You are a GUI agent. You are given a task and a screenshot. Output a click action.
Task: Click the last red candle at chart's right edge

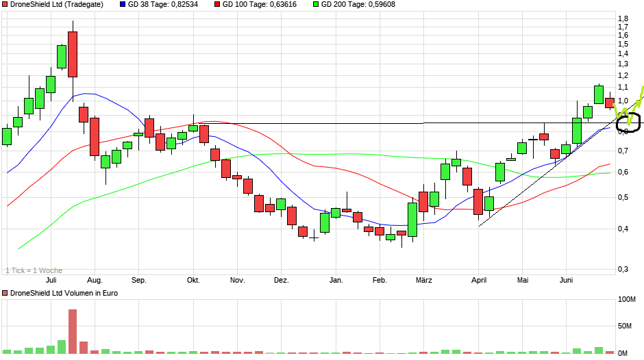(x=610, y=103)
